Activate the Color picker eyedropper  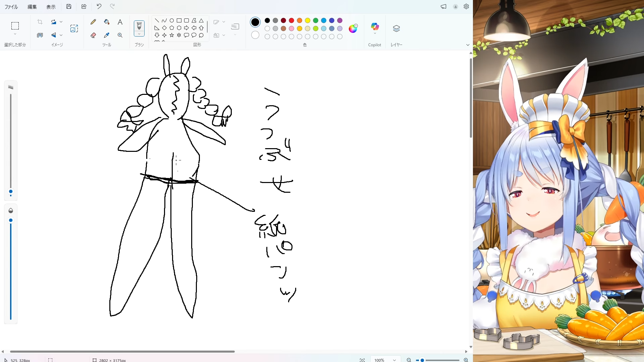point(107,35)
